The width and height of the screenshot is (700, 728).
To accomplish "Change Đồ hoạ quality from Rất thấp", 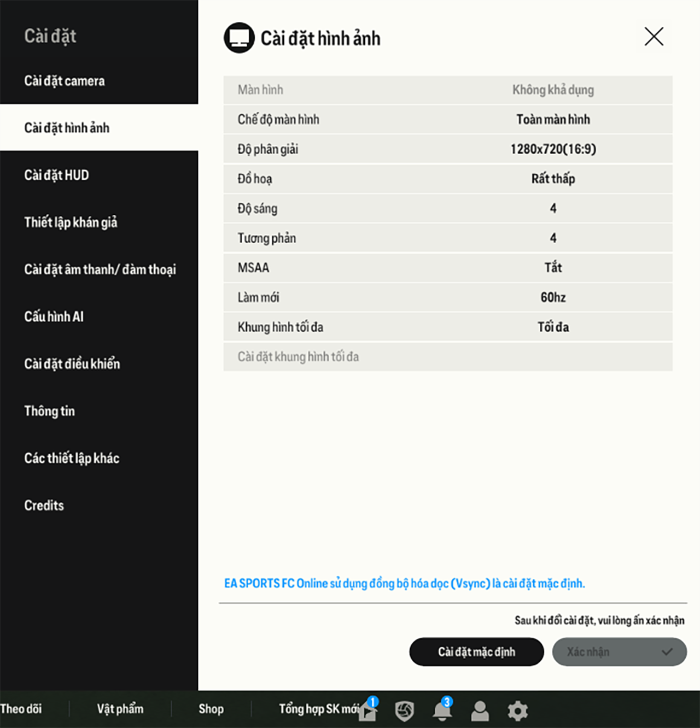I will tap(553, 179).
